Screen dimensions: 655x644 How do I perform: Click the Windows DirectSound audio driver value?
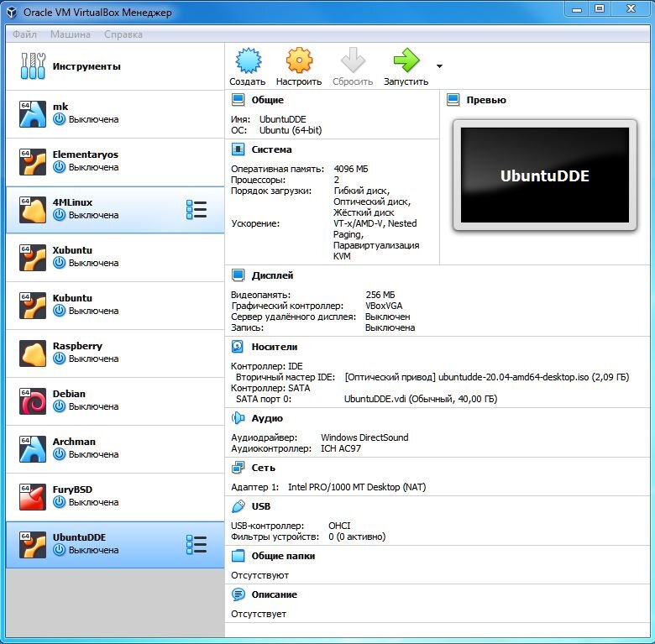(364, 437)
